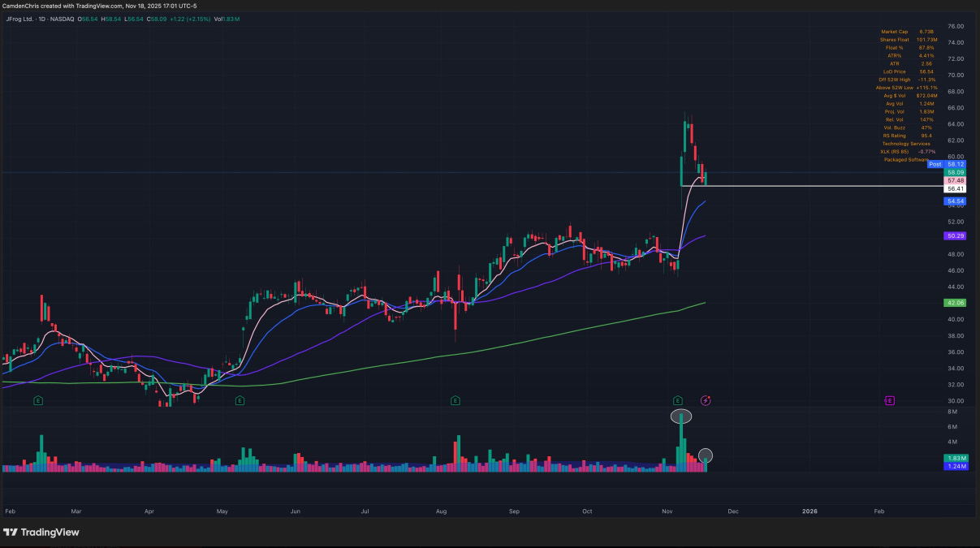Click the blue 54.54 moving average label
The width and height of the screenshot is (980, 548).
(955, 201)
